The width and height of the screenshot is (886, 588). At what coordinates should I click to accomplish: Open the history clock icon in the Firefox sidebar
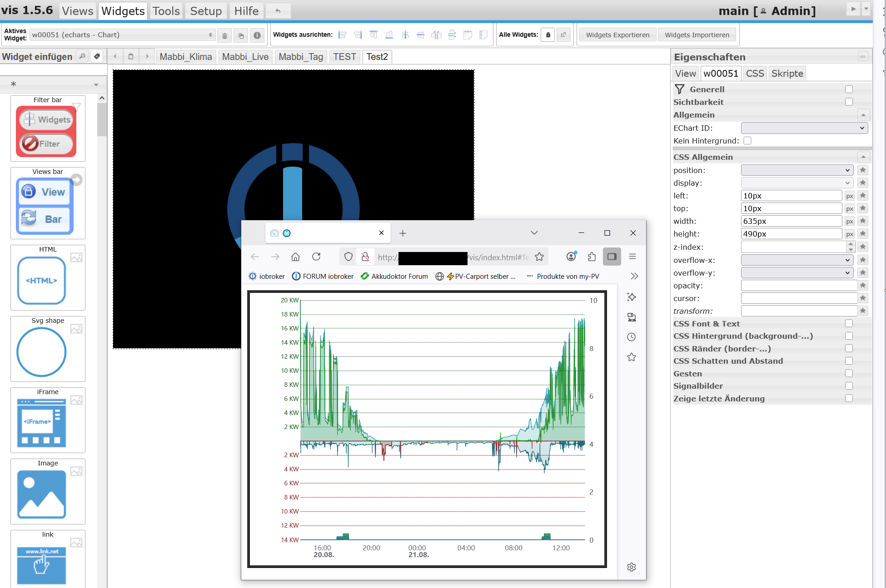(631, 337)
